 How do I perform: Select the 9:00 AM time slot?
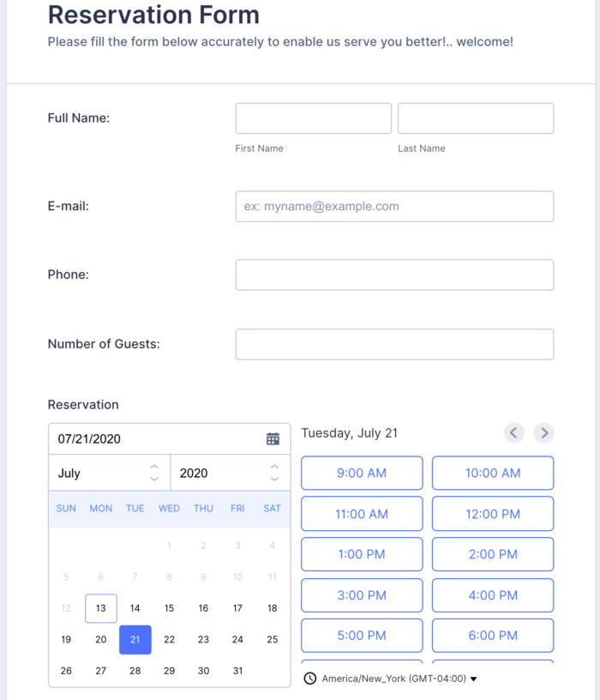[x=362, y=473]
